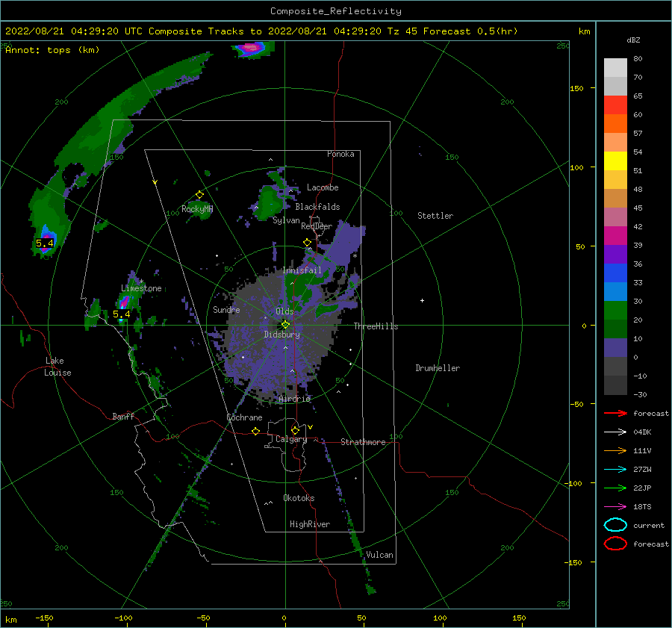
Task: Select the green 20–30 dBZ color swatch
Action: point(615,310)
